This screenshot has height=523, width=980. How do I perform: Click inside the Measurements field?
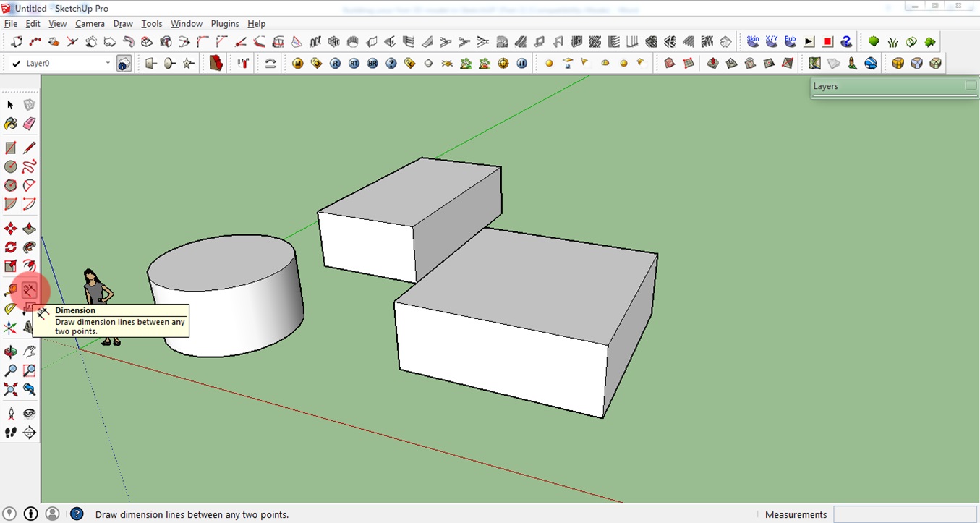pyautogui.click(x=904, y=514)
